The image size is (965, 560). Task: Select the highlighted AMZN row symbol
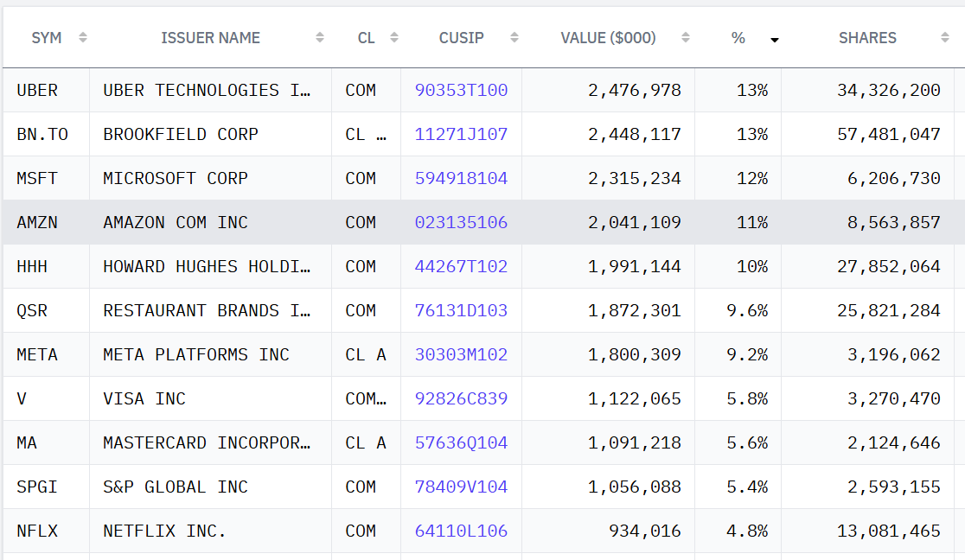(37, 223)
